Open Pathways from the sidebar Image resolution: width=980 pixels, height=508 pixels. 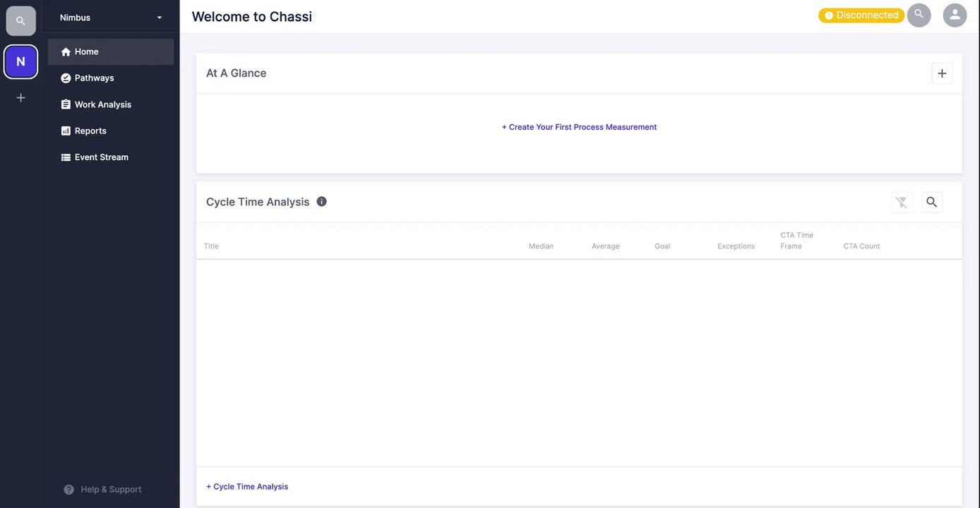94,78
